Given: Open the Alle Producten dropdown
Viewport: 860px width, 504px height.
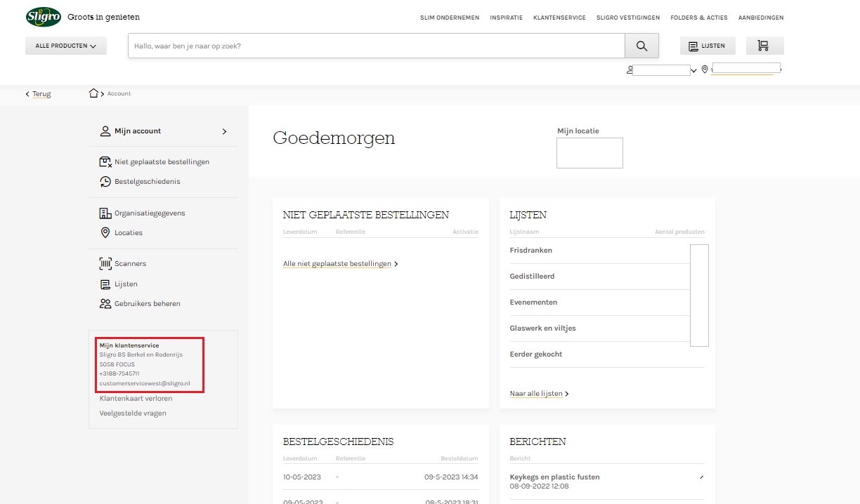Looking at the screenshot, I should tap(66, 46).
